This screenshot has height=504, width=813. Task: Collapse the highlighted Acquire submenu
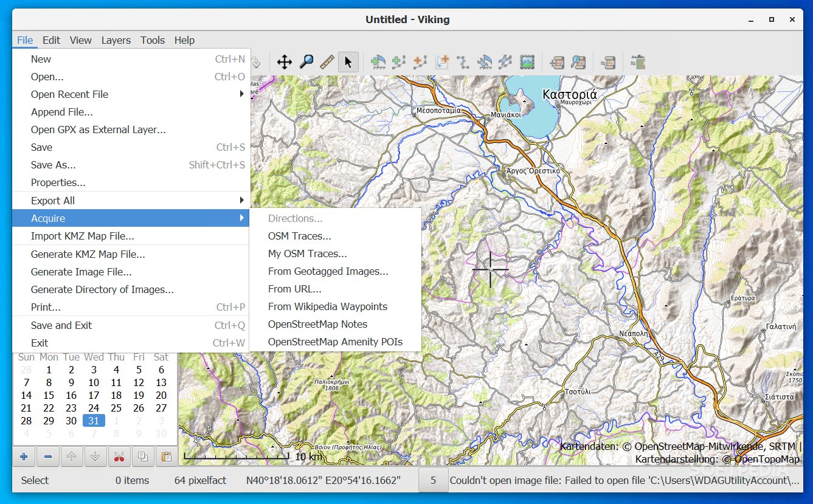[x=131, y=218]
